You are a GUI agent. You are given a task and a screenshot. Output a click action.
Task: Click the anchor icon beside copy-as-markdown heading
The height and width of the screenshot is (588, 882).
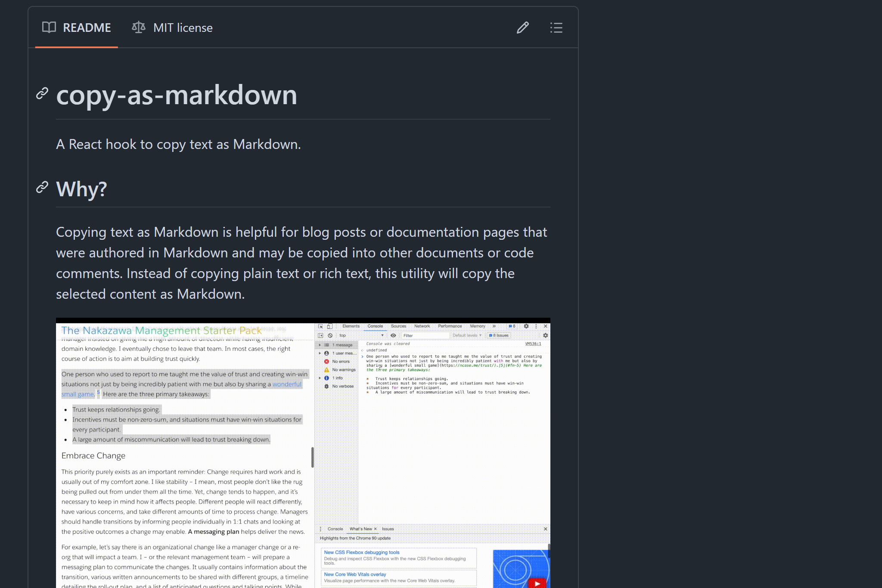click(x=42, y=93)
